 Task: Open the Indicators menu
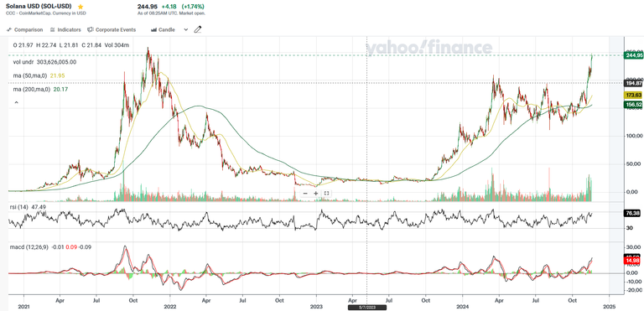65,30
